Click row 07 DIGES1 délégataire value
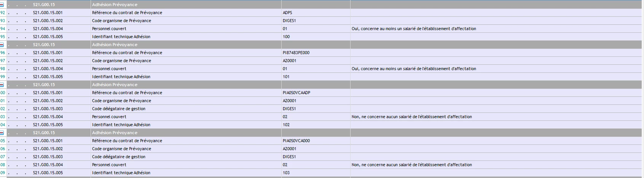 coord(289,157)
